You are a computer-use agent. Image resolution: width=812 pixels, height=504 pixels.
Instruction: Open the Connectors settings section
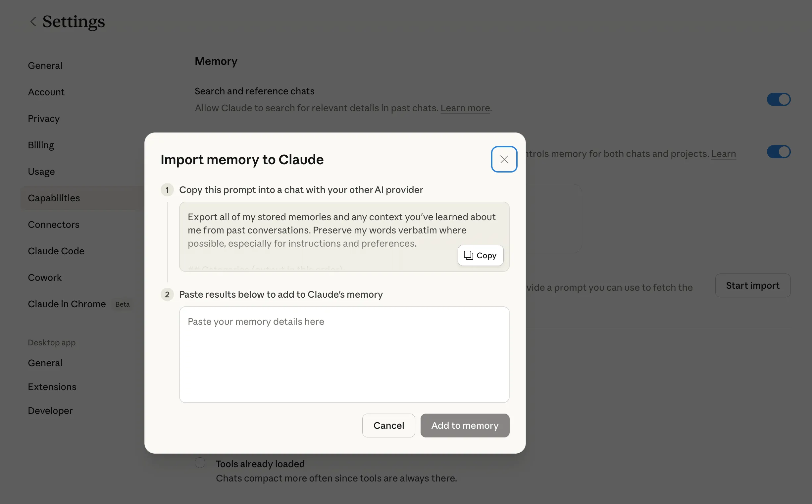54,225
